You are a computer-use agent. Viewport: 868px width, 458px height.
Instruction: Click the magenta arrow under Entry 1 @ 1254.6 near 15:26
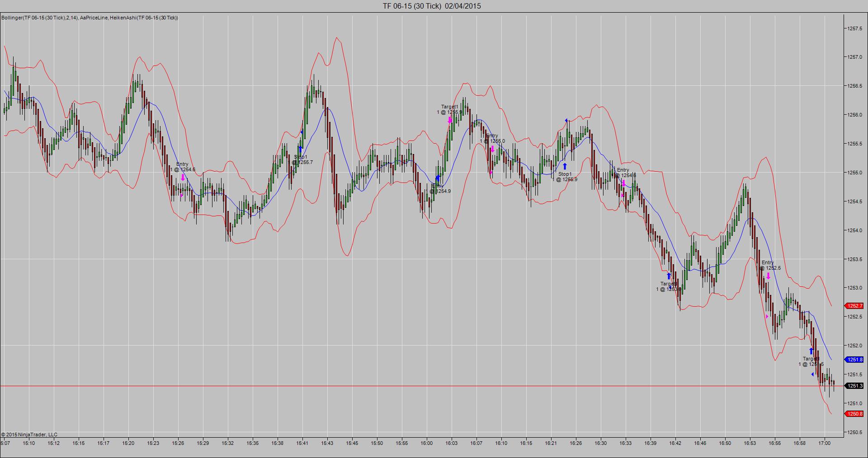tap(183, 178)
